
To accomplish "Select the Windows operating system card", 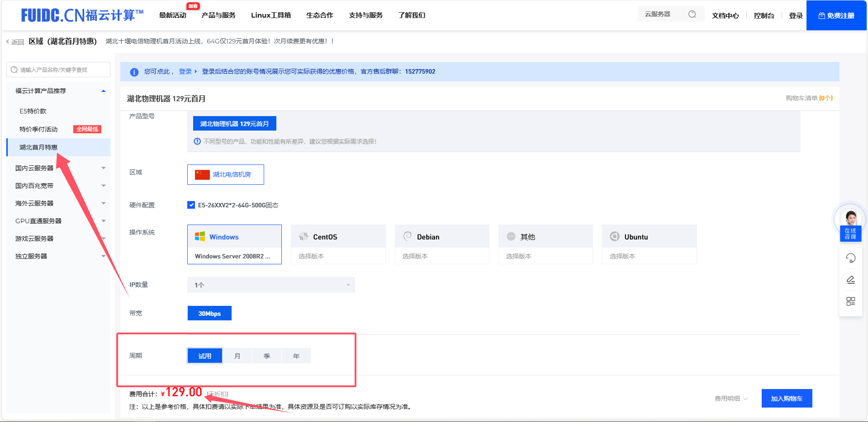I will pos(234,244).
